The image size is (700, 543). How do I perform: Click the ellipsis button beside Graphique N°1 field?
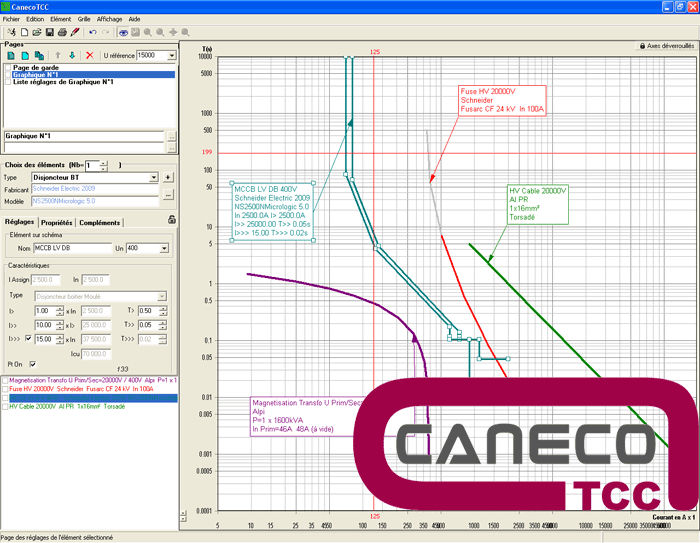pos(172,137)
